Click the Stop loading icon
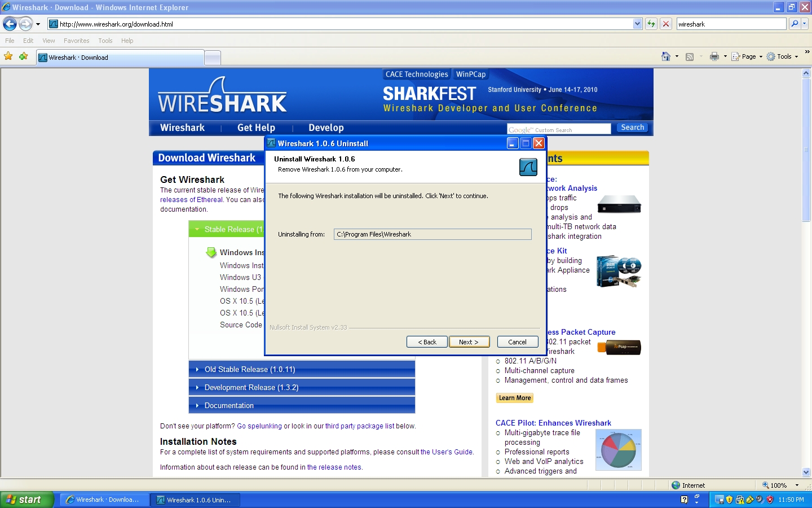 pyautogui.click(x=666, y=24)
